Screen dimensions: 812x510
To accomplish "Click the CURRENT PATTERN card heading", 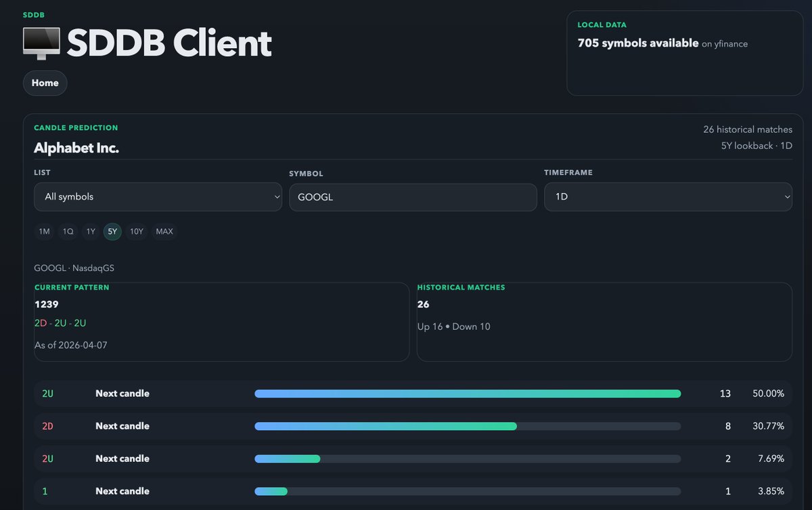I will [x=72, y=288].
